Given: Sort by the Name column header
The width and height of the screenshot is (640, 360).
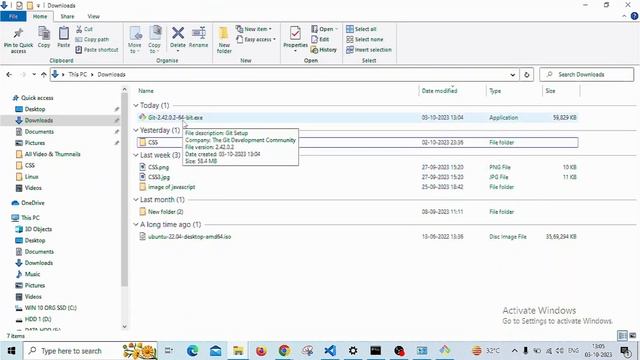Looking at the screenshot, I should pyautogui.click(x=146, y=91).
